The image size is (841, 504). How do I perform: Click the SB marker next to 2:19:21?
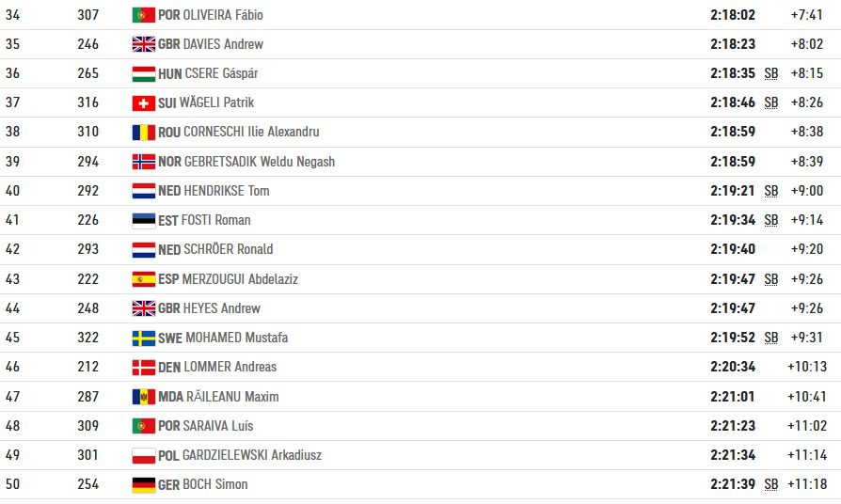coord(771,191)
